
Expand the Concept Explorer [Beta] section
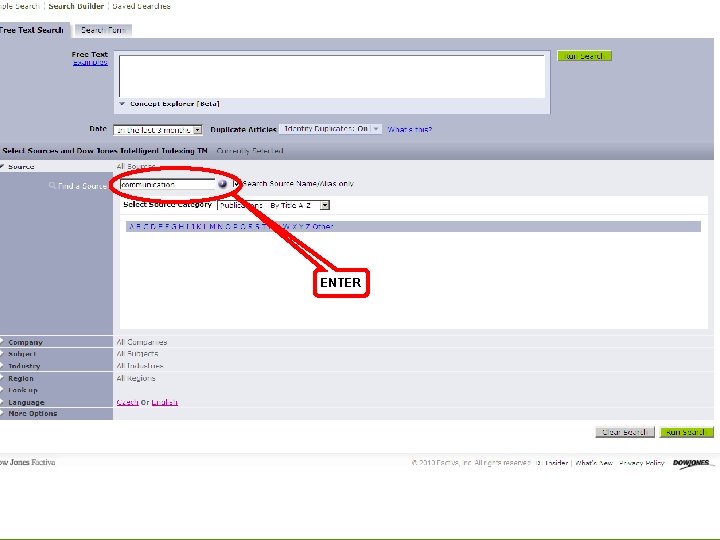[122, 104]
